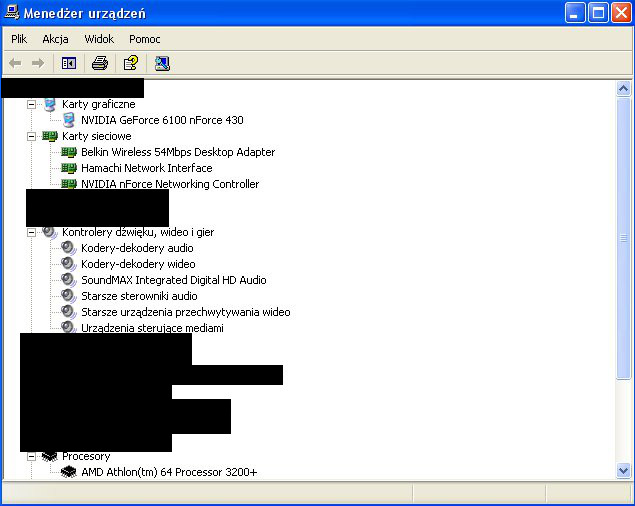The height and width of the screenshot is (506, 635).
Task: Select the Karty graficzne label
Action: click(99, 104)
